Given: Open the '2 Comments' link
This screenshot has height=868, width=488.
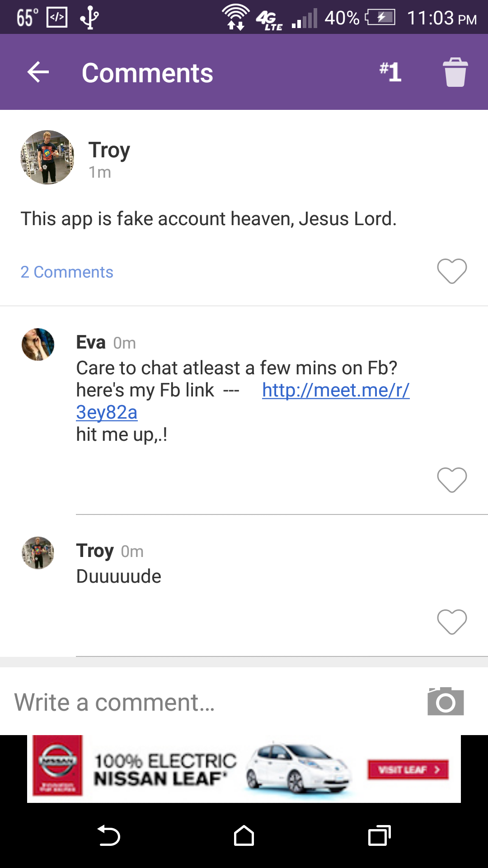Looking at the screenshot, I should (x=67, y=272).
